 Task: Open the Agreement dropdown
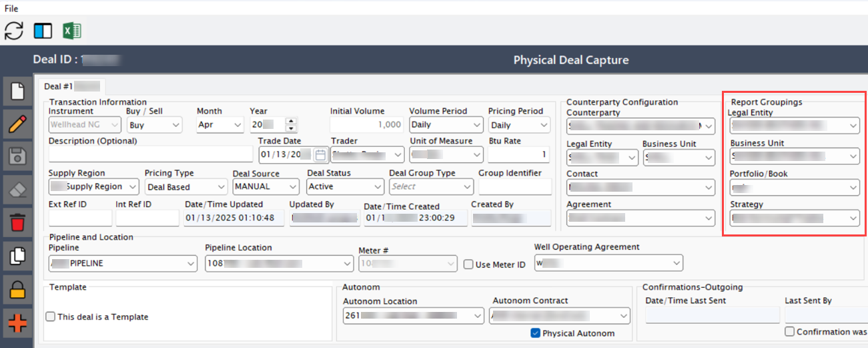click(640, 218)
